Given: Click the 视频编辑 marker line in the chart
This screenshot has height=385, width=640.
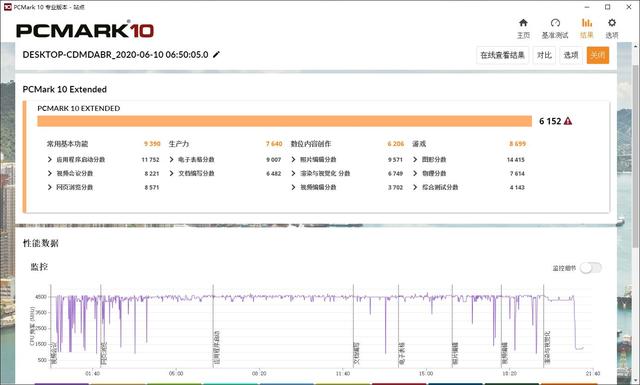Looking at the screenshot, I should coord(502,326).
